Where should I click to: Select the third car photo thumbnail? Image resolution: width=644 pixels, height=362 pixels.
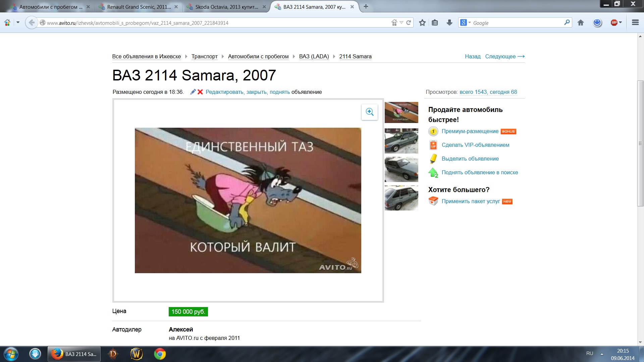(x=401, y=169)
